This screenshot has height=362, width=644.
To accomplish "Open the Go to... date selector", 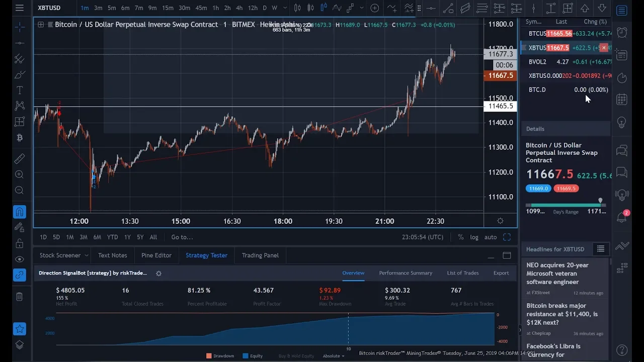I will [x=182, y=237].
